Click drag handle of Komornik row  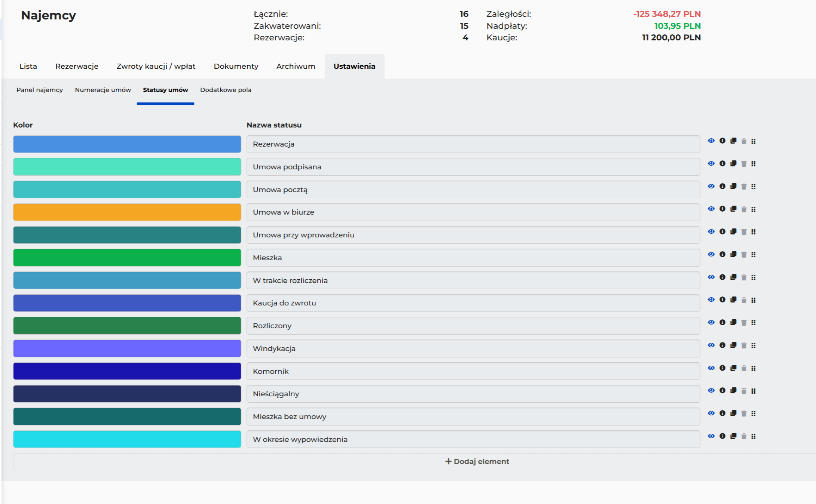point(754,368)
